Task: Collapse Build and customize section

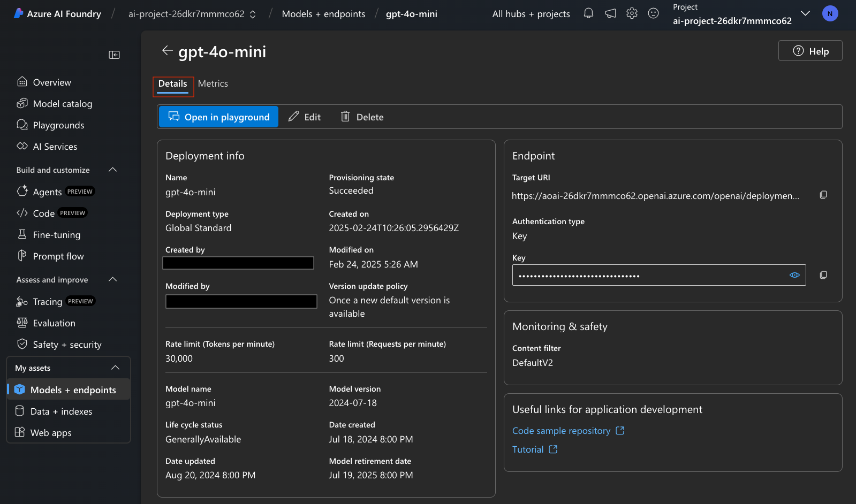Action: [x=112, y=170]
